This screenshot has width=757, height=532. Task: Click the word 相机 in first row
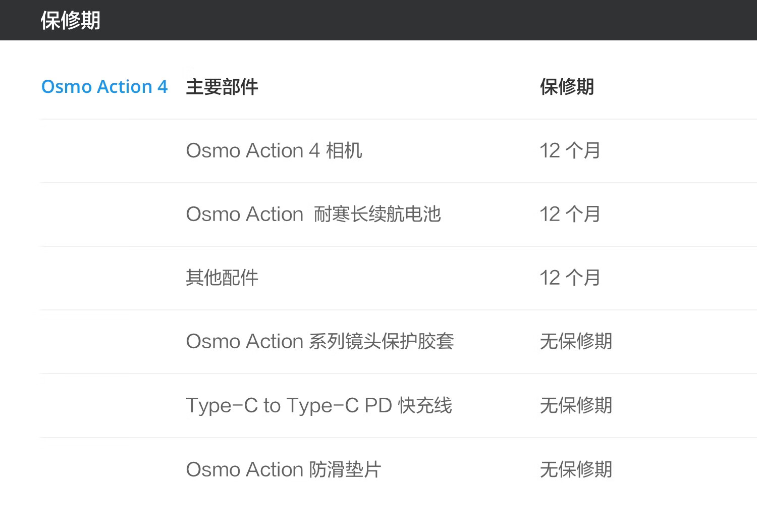pos(344,150)
